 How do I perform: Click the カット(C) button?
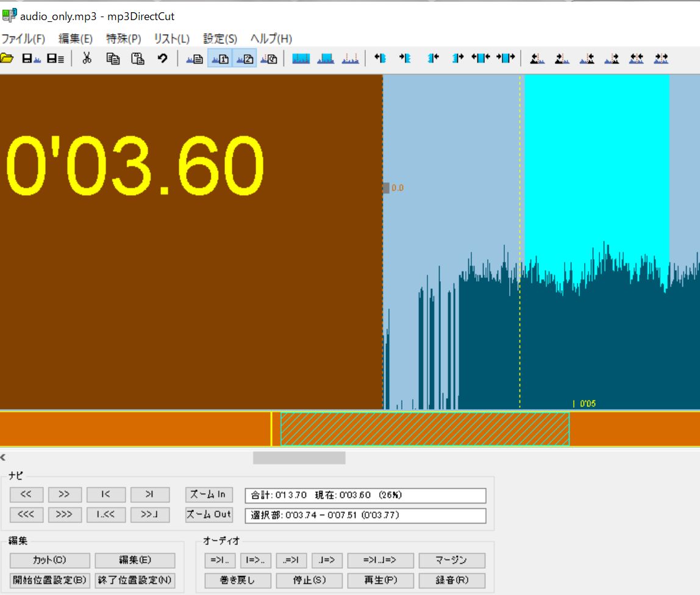(49, 560)
